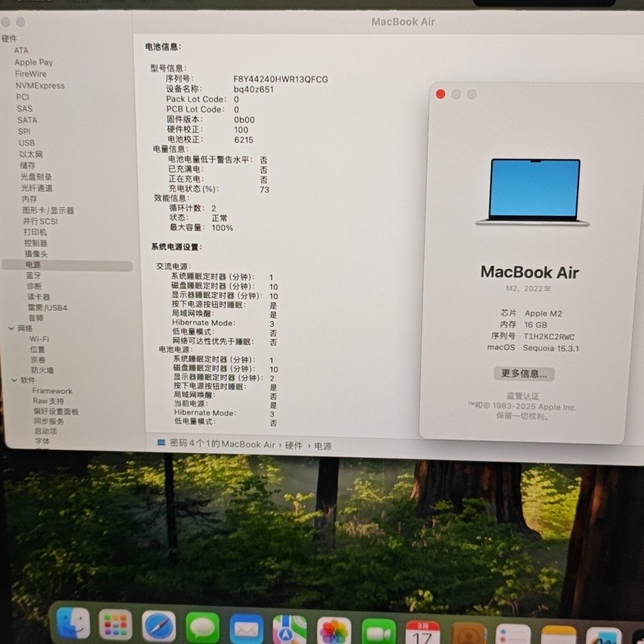Image resolution: width=644 pixels, height=644 pixels.
Task: Select 偏好设置面板 under 软件
Action: tap(56, 411)
